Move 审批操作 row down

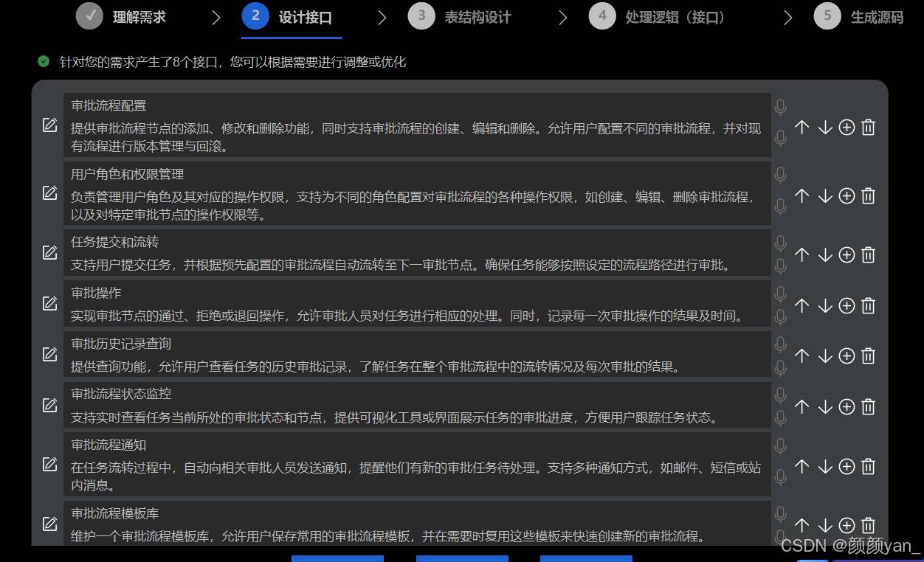tap(825, 305)
